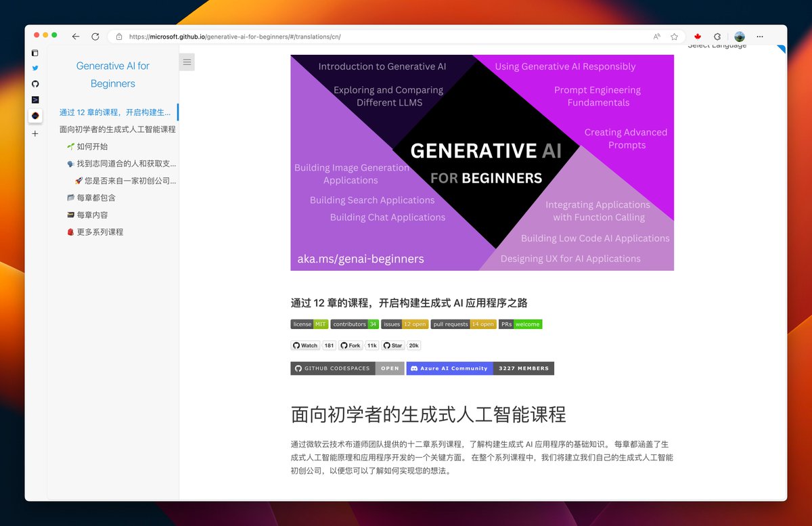Go back using the browser back arrow
This screenshot has width=812, height=526.
tap(76, 37)
